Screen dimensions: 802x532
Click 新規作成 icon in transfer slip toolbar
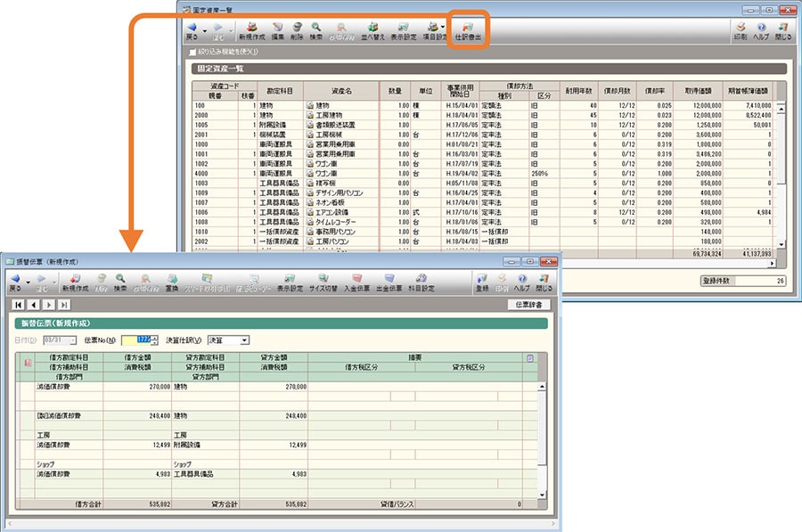click(75, 282)
